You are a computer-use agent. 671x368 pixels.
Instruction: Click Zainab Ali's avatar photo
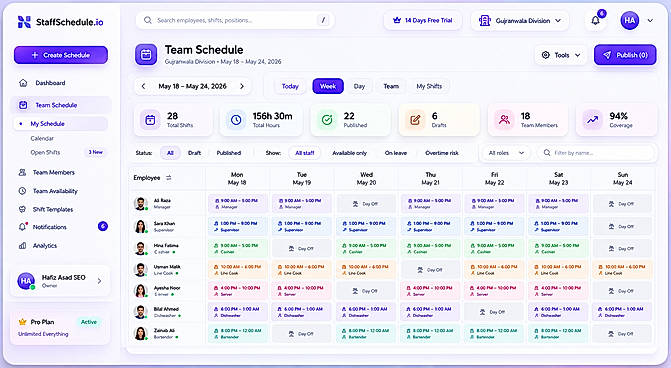click(140, 333)
